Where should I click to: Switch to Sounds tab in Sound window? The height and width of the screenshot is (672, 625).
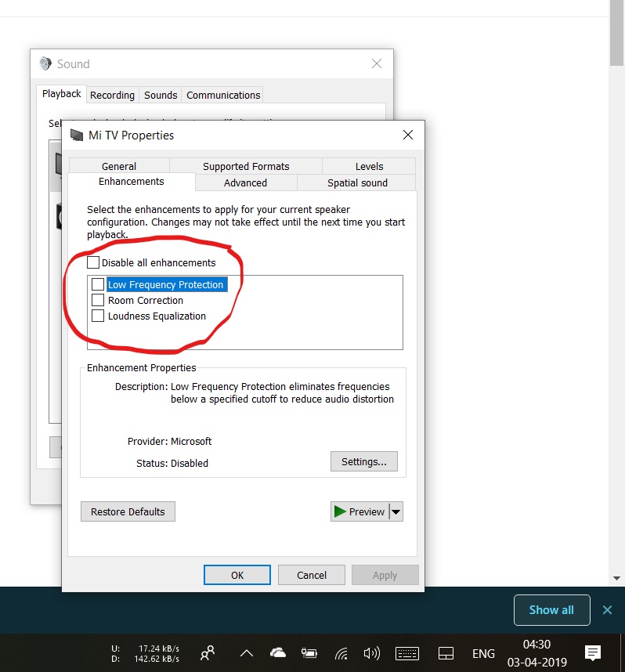(161, 95)
